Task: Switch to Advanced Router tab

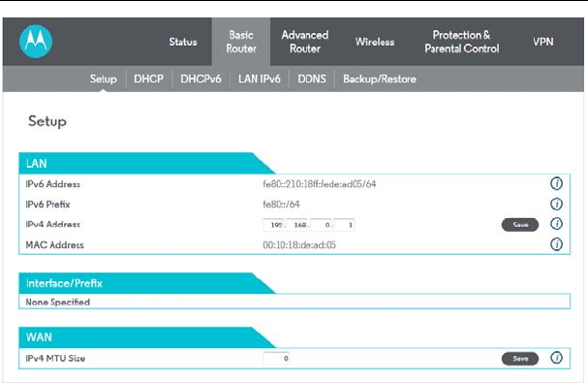Action: click(305, 42)
